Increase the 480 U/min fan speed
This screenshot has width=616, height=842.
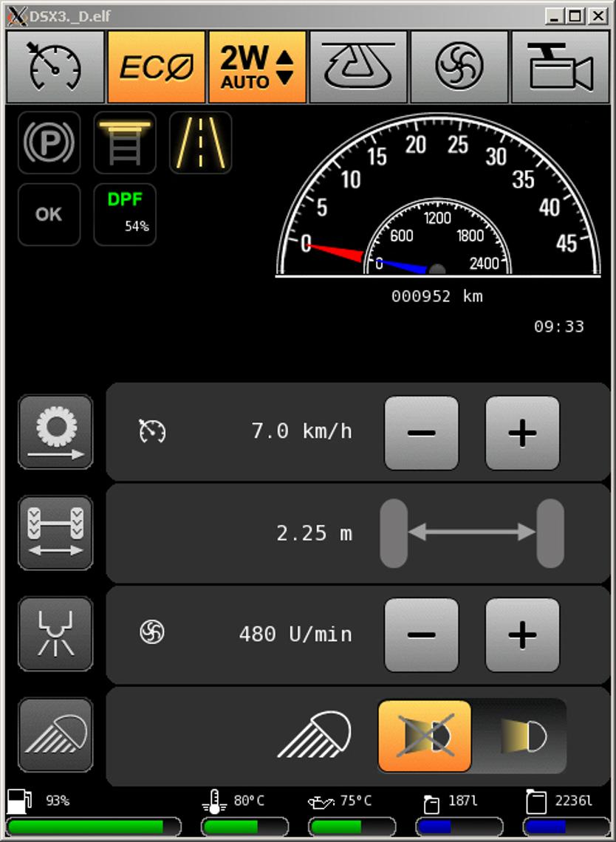coord(522,634)
